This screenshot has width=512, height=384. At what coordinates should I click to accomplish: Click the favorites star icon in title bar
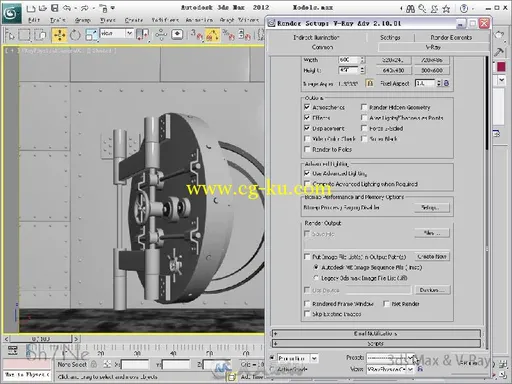[x=447, y=9]
